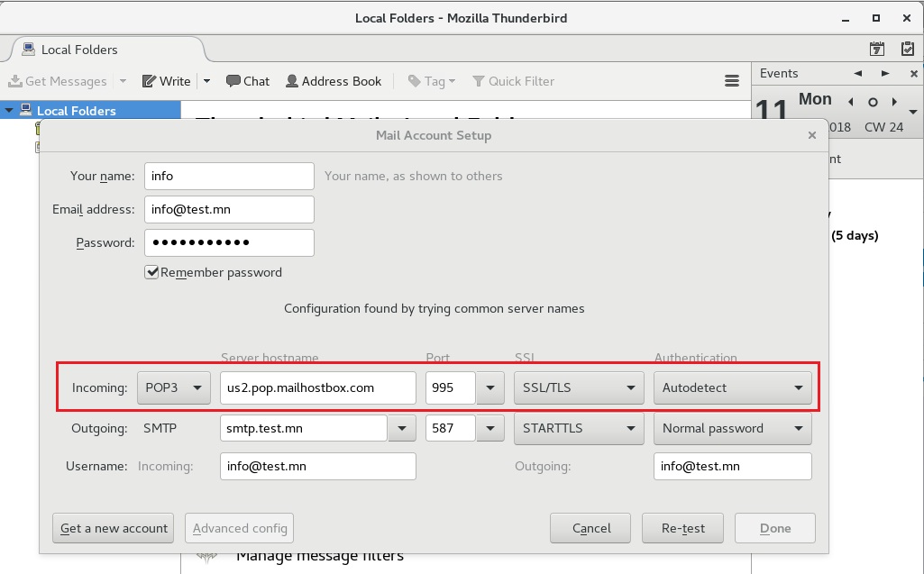Click the Email address field
Image resolution: width=924 pixels, height=574 pixels.
tap(229, 209)
